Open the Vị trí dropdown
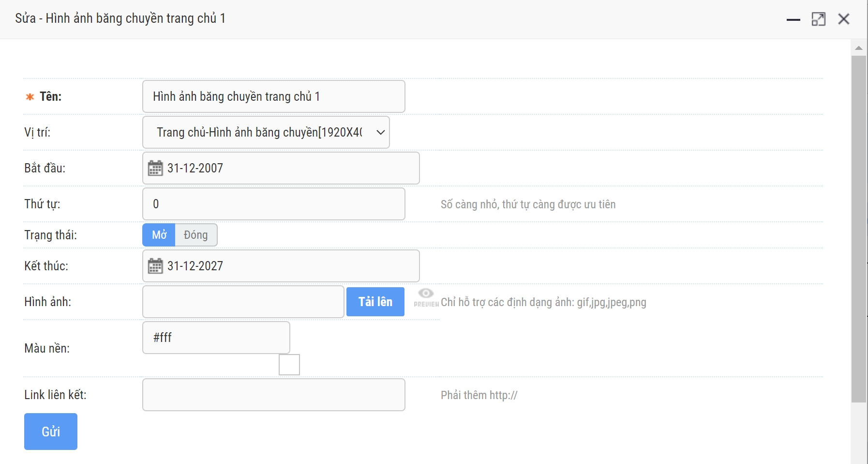The image size is (868, 464). pos(266,132)
